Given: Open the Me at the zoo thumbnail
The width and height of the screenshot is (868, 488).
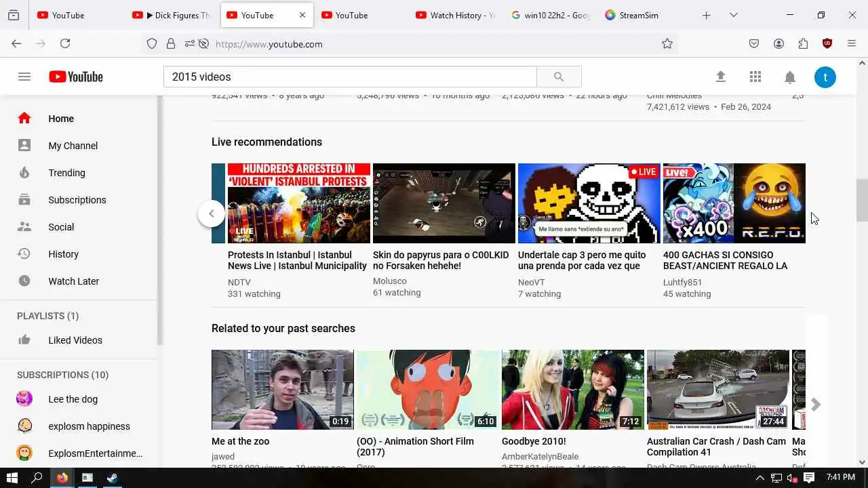Looking at the screenshot, I should point(283,390).
